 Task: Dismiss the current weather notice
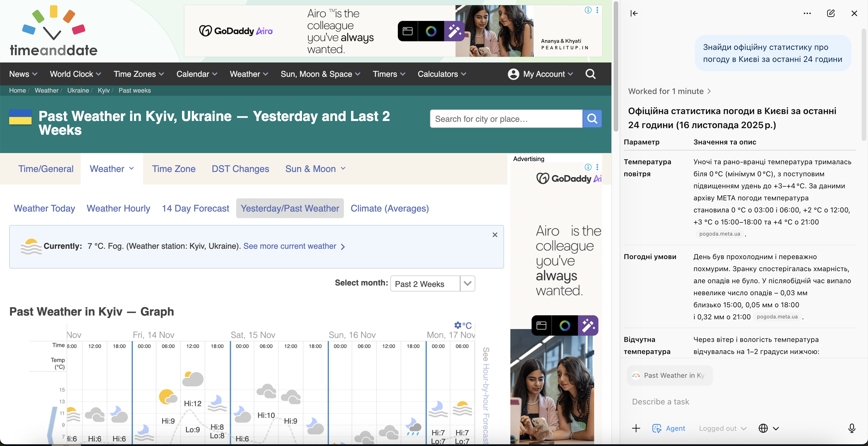[x=495, y=235]
